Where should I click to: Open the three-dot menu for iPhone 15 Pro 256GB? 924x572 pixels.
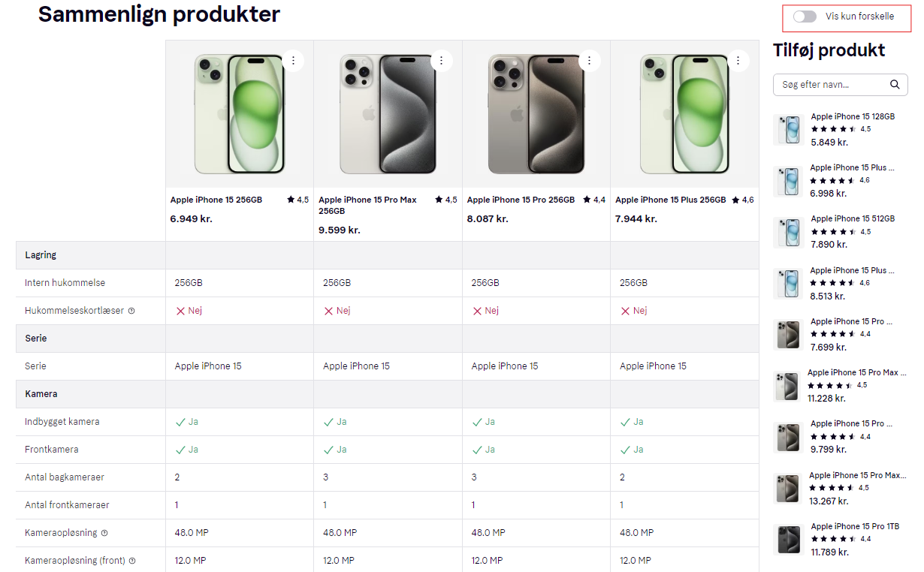click(589, 60)
